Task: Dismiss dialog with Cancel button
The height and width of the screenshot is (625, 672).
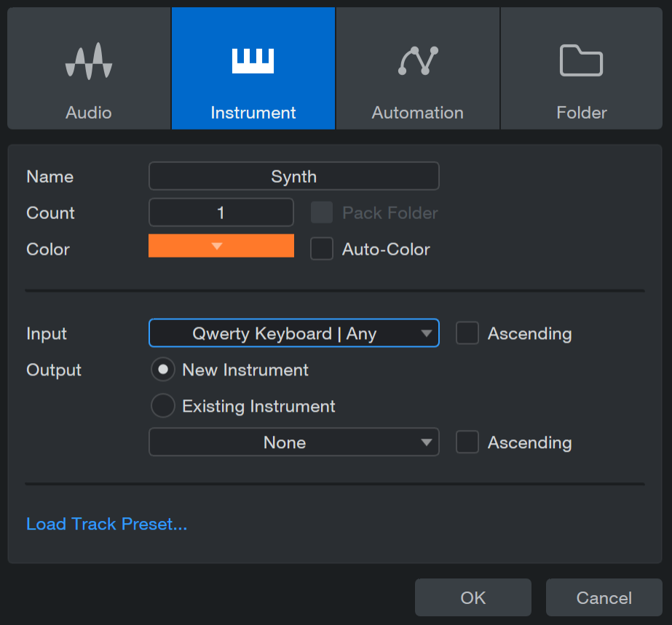Action: point(604,597)
